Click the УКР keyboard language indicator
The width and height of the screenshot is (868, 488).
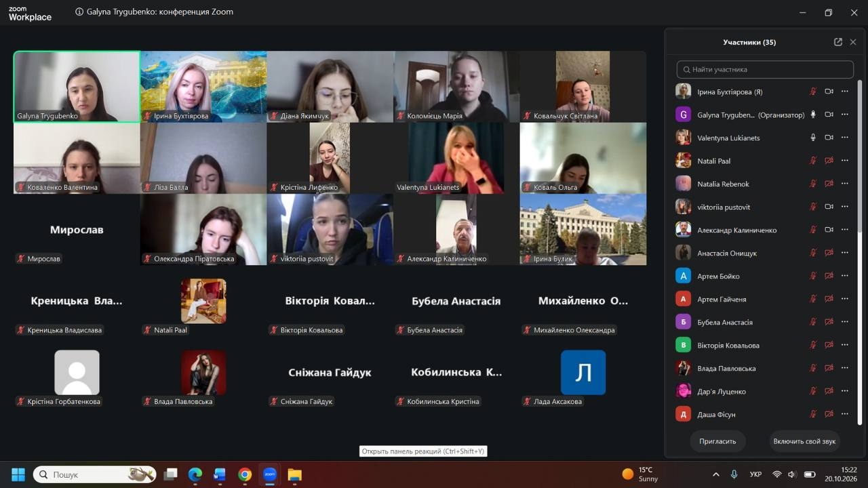(x=755, y=474)
